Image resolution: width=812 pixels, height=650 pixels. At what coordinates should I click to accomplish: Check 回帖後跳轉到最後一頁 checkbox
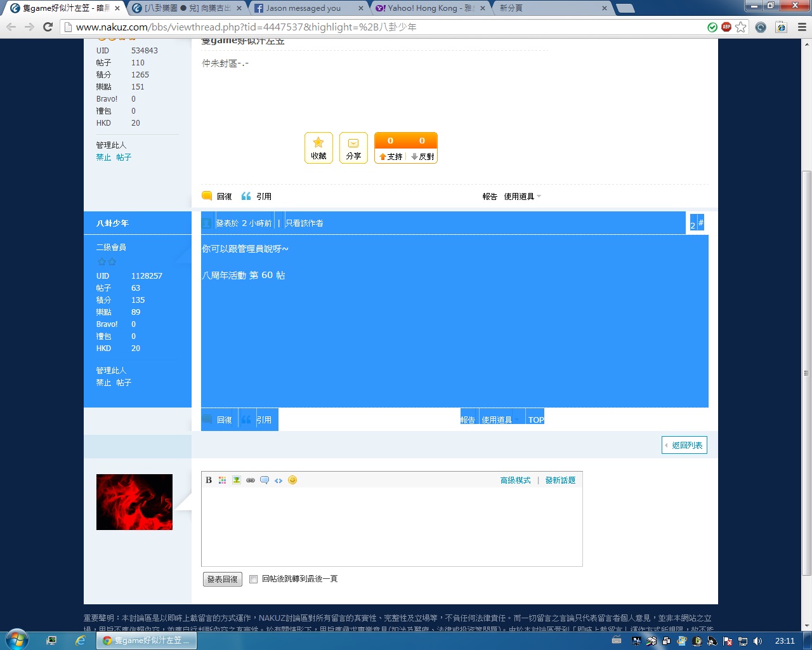pyautogui.click(x=254, y=579)
